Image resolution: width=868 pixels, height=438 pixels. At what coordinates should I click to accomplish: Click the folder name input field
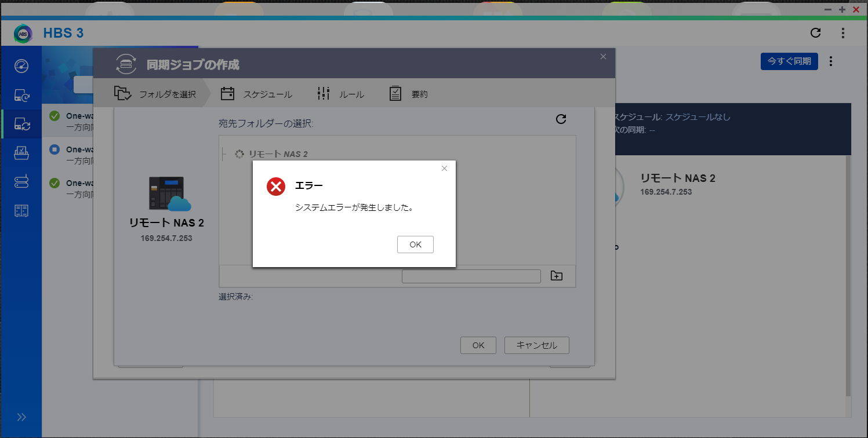tap(471, 276)
